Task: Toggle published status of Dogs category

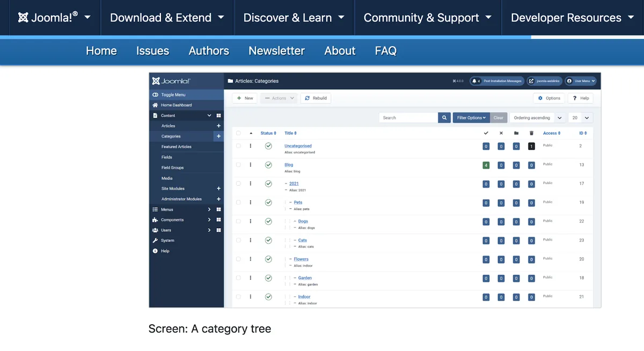Action: tap(268, 221)
